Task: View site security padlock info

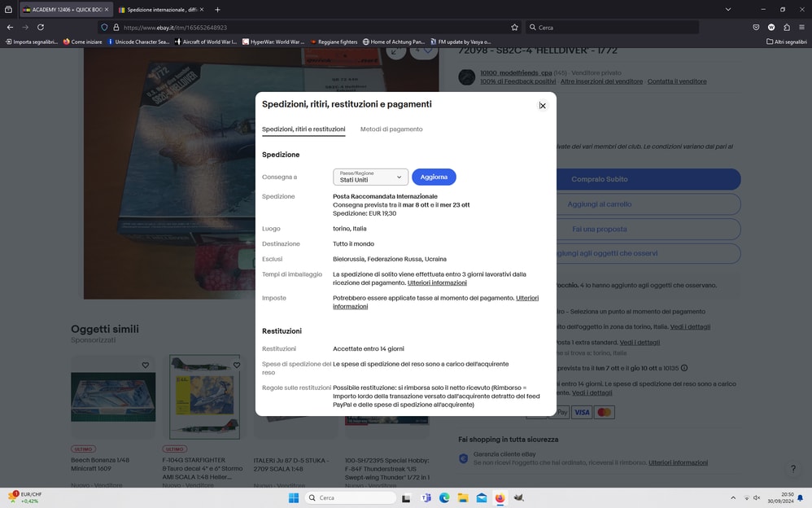Action: (116, 28)
